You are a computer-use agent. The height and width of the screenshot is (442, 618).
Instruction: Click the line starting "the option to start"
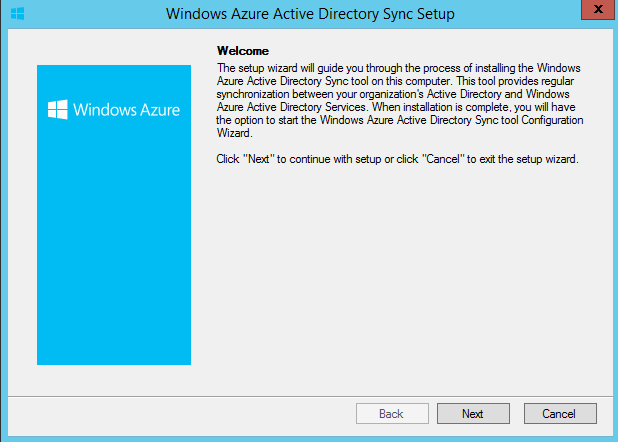pyautogui.click(x=400, y=120)
